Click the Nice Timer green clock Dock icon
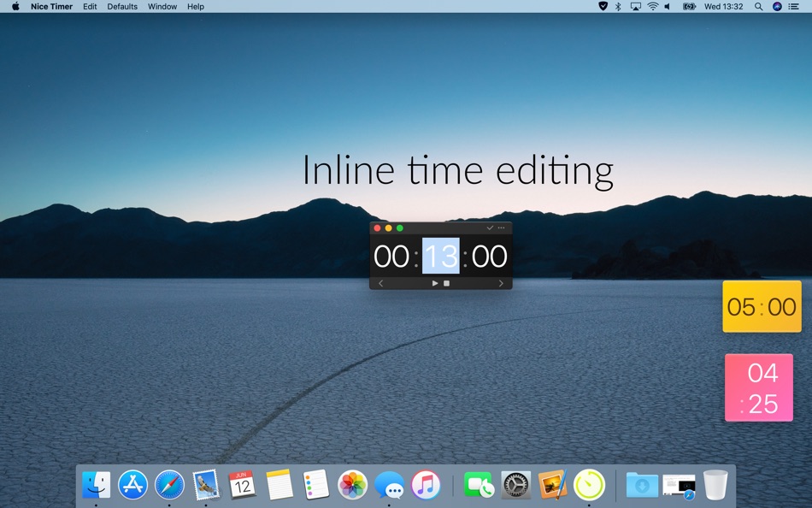Viewport: 812px width, 508px height. (589, 485)
